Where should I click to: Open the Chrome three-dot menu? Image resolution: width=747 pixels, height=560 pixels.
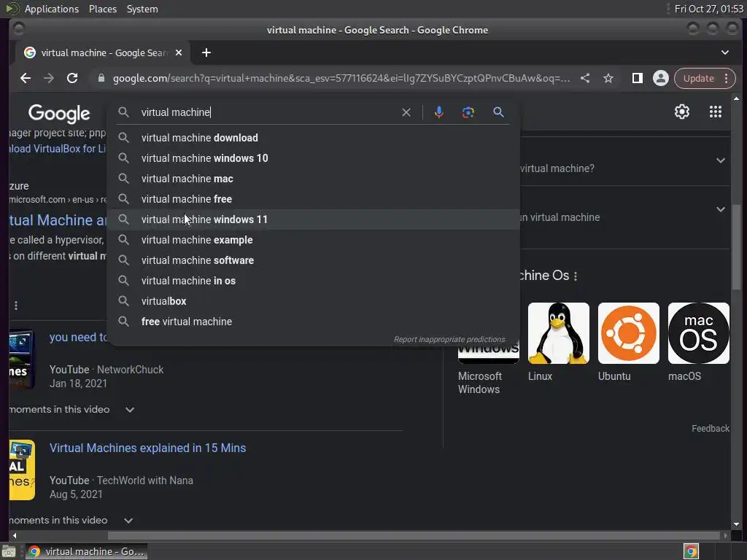coord(726,78)
